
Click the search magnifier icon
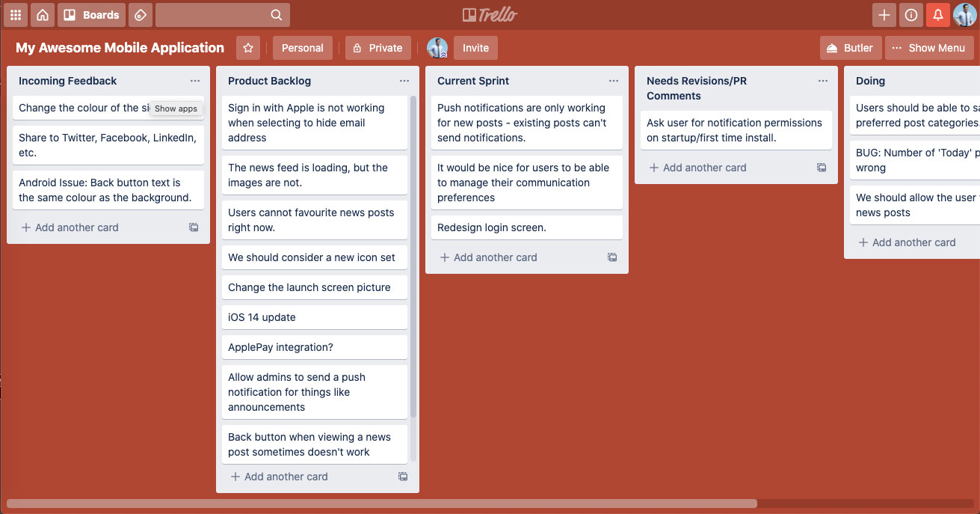point(277,15)
